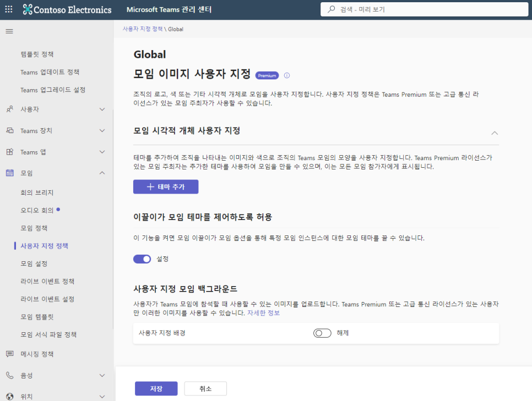532x401 pixels.
Task: Open 모임 템플릿 page
Action: pyautogui.click(x=37, y=317)
